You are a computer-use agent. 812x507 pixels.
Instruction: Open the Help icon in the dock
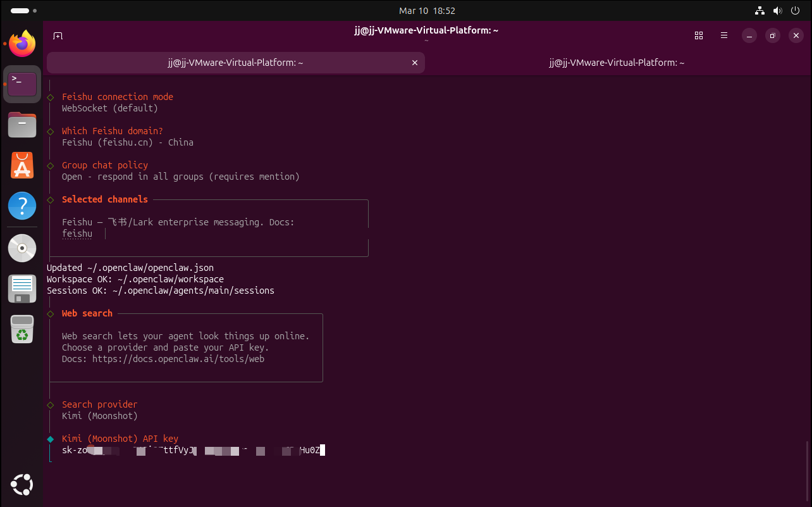[x=22, y=206]
